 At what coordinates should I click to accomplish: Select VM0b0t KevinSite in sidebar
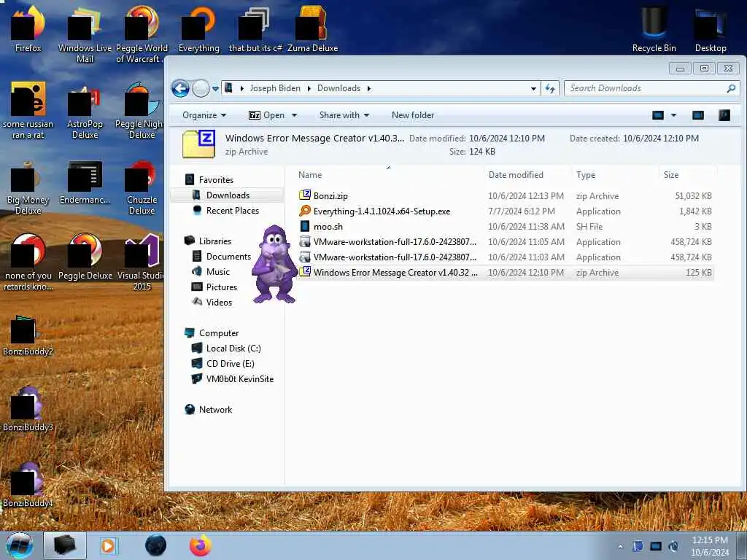pyautogui.click(x=239, y=378)
